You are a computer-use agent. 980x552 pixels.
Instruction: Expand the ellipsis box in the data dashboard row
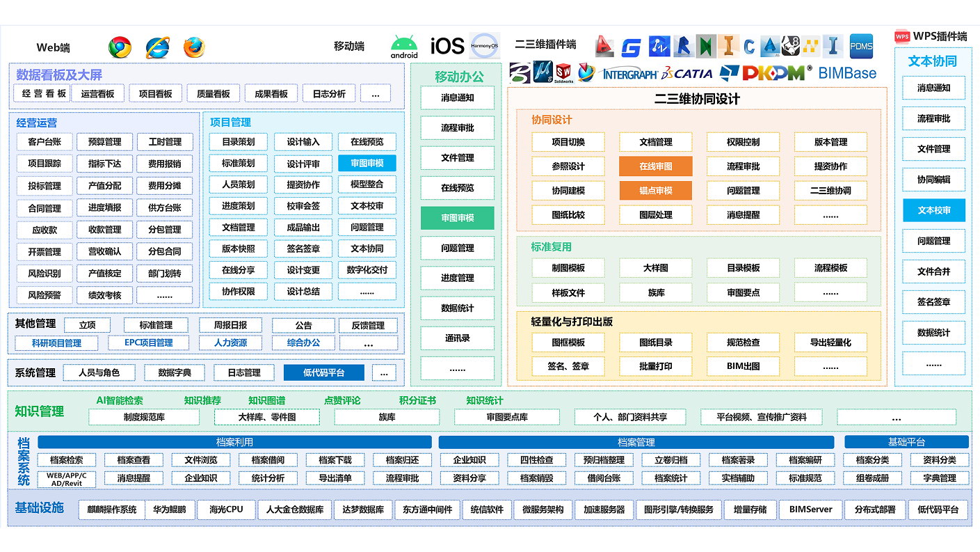tap(376, 94)
